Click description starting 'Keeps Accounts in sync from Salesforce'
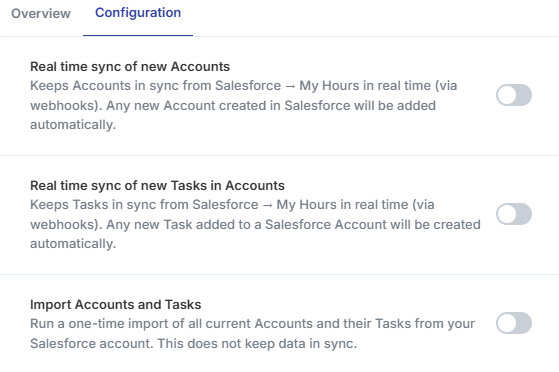Viewport: 559px width, 372px height. point(243,105)
